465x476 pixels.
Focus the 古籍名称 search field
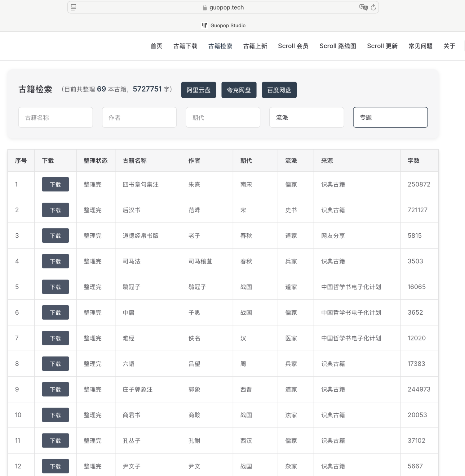(55, 118)
